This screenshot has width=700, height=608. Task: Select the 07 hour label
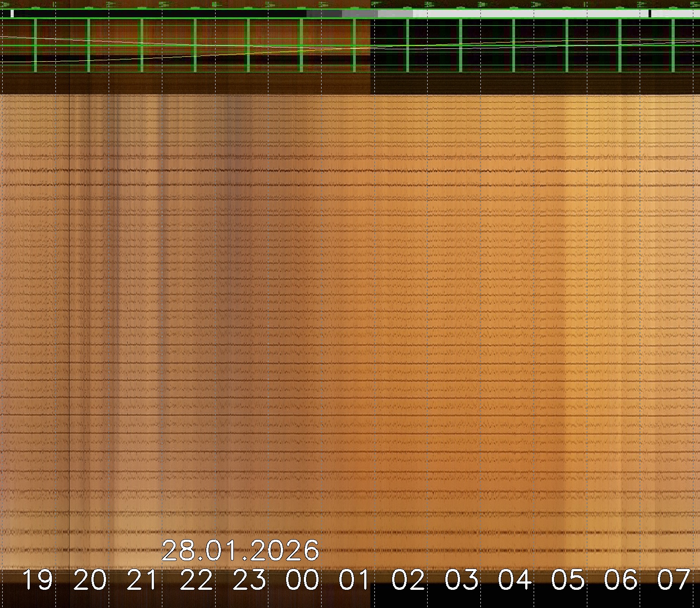[673, 580]
